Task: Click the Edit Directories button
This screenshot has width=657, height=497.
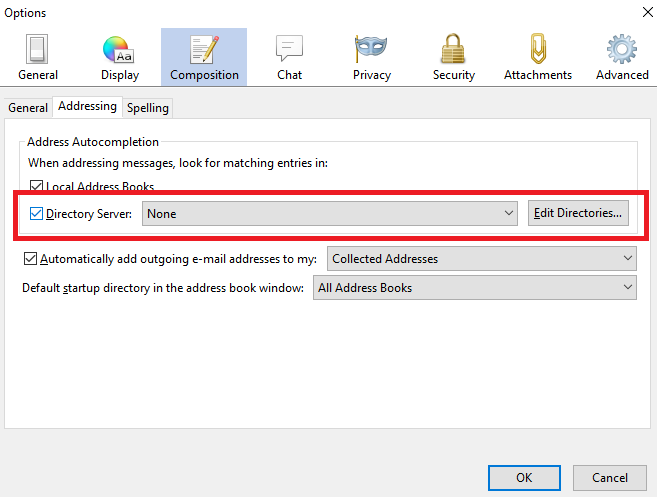Action: [x=578, y=213]
